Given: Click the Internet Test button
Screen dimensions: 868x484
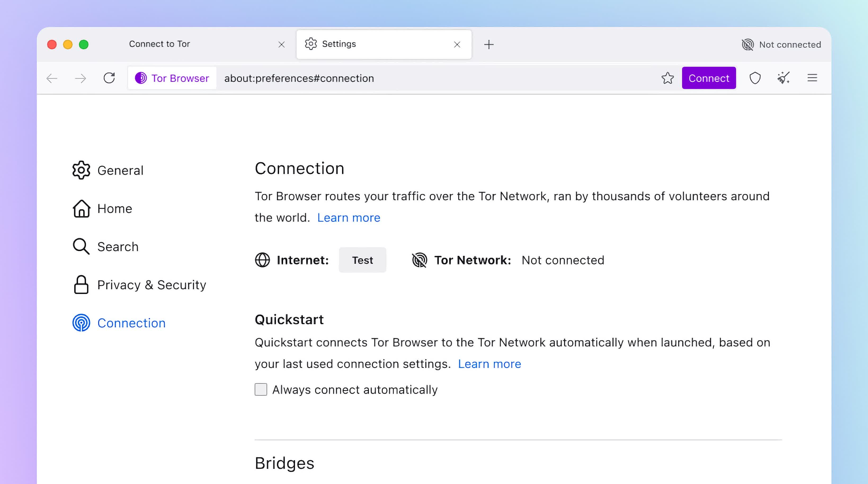Looking at the screenshot, I should [x=363, y=260].
